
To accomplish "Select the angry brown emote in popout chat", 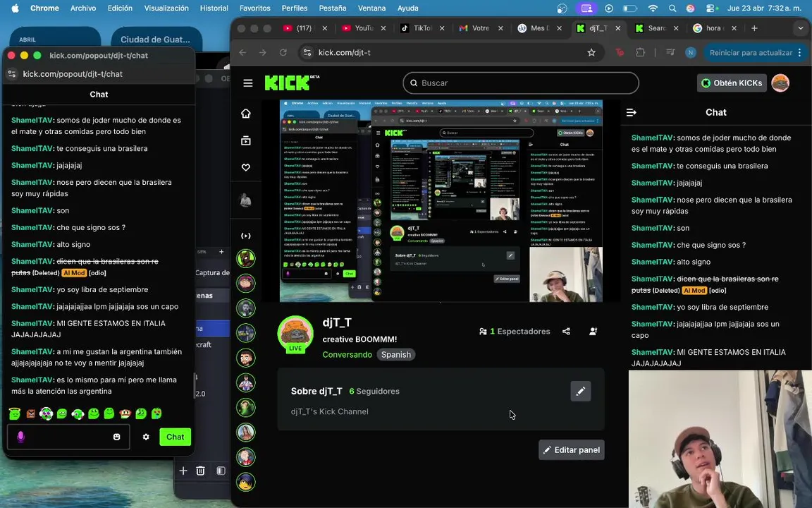I will click(30, 413).
